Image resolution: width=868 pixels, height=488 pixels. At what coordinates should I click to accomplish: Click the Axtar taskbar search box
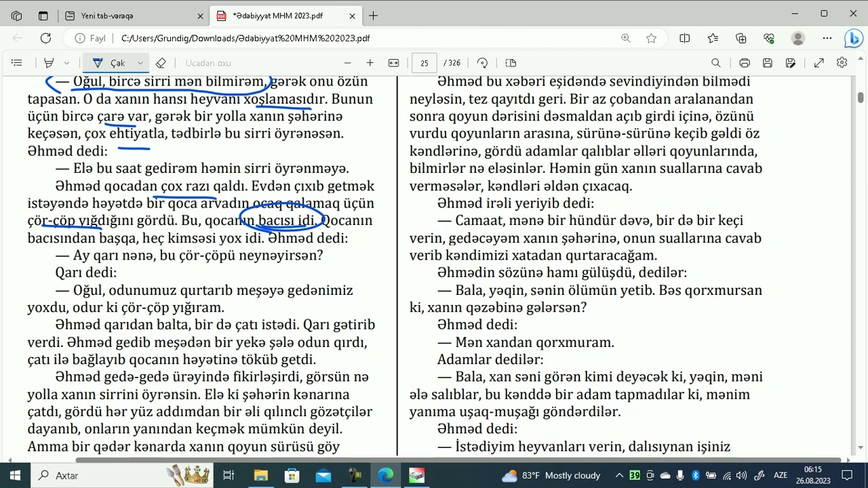coord(123,475)
